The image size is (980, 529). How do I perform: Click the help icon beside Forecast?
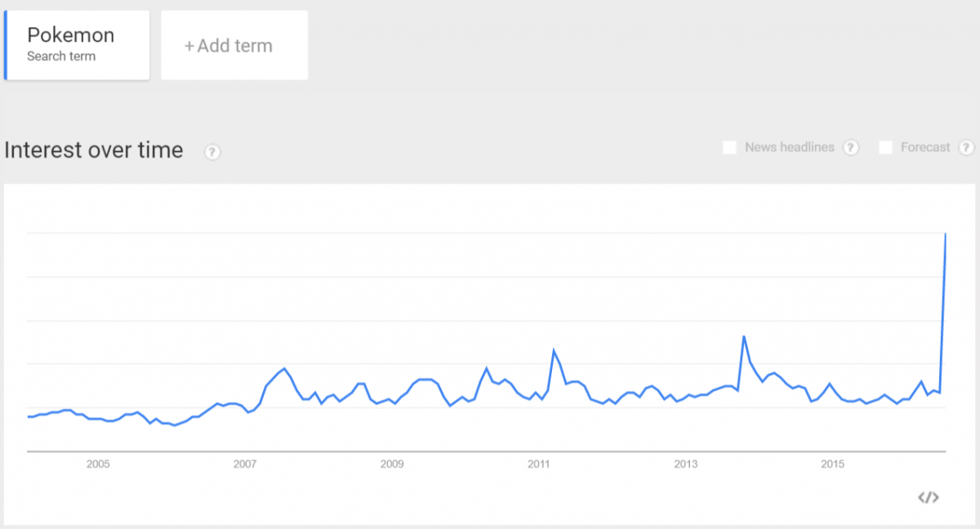[x=967, y=148]
